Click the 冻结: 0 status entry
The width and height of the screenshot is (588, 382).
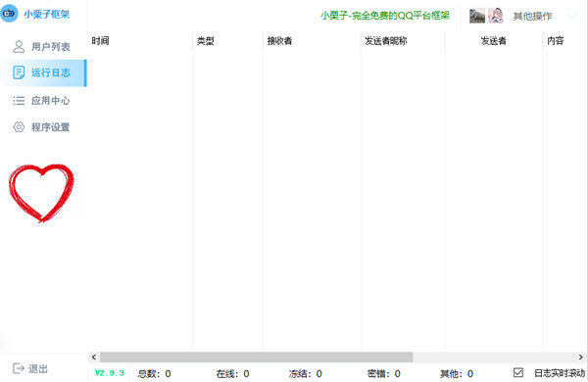305,373
